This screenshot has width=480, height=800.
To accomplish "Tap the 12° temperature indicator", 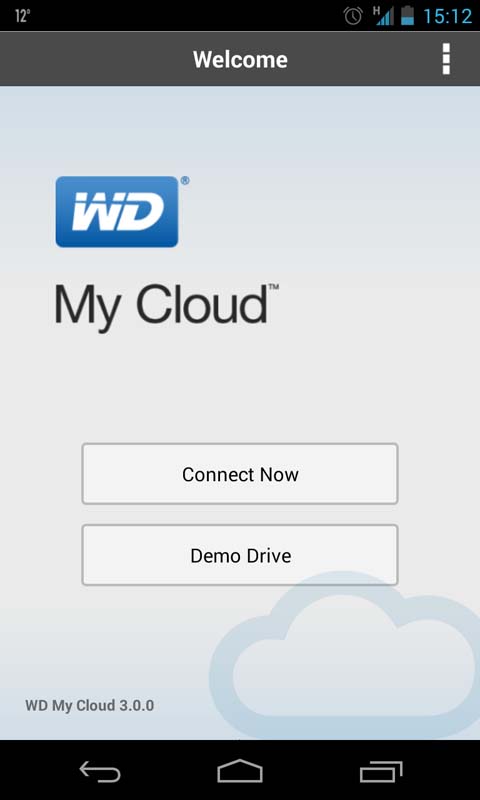I will click(x=22, y=16).
